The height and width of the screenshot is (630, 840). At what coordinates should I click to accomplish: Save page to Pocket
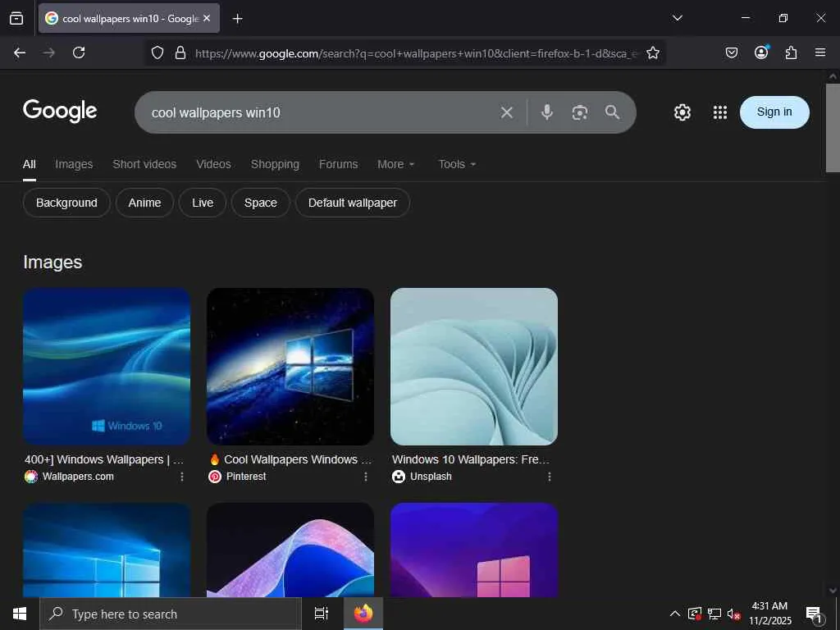[x=731, y=52]
